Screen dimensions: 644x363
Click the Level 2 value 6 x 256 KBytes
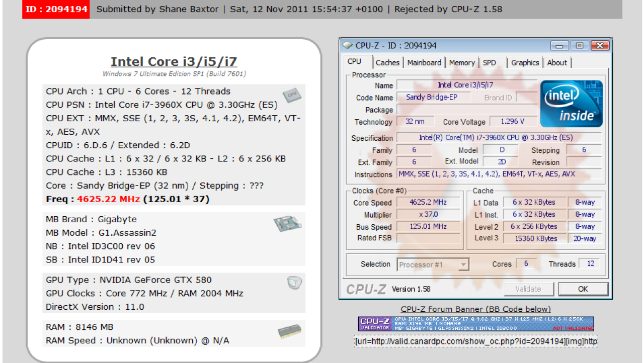(x=534, y=227)
